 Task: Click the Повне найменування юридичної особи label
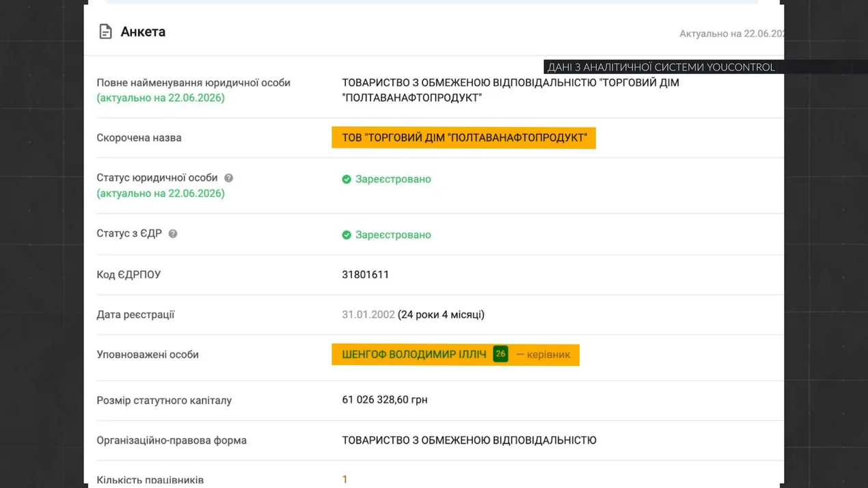(193, 83)
